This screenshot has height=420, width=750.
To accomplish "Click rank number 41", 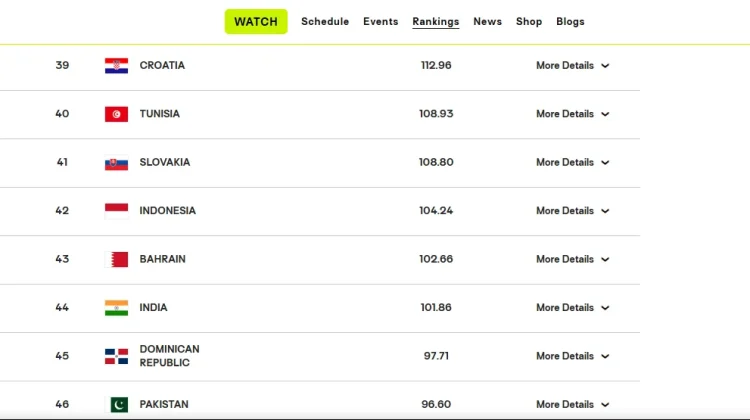I will pos(62,162).
